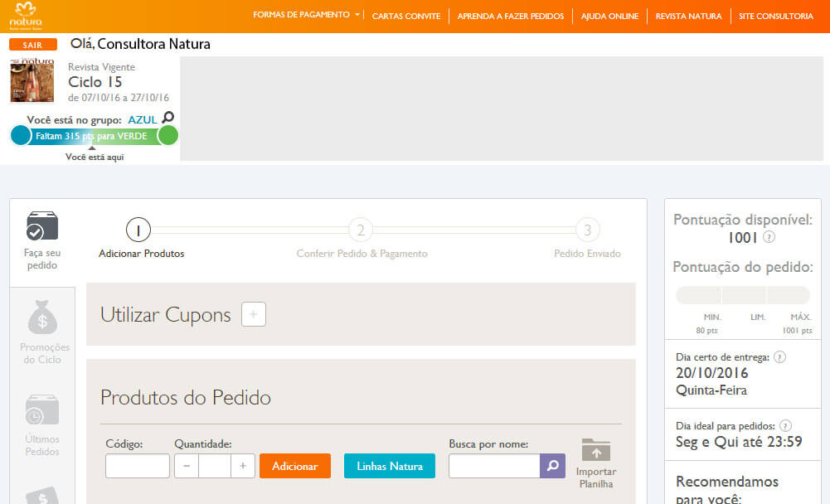Select step 2 Conferir Pedido & Pagamento
Viewport: 830px width, 504px height.
pos(361,230)
